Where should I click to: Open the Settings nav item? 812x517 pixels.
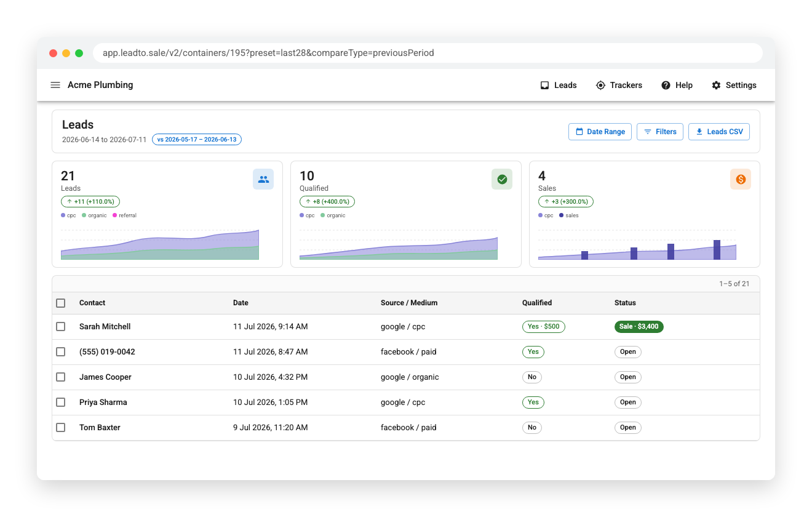click(734, 86)
